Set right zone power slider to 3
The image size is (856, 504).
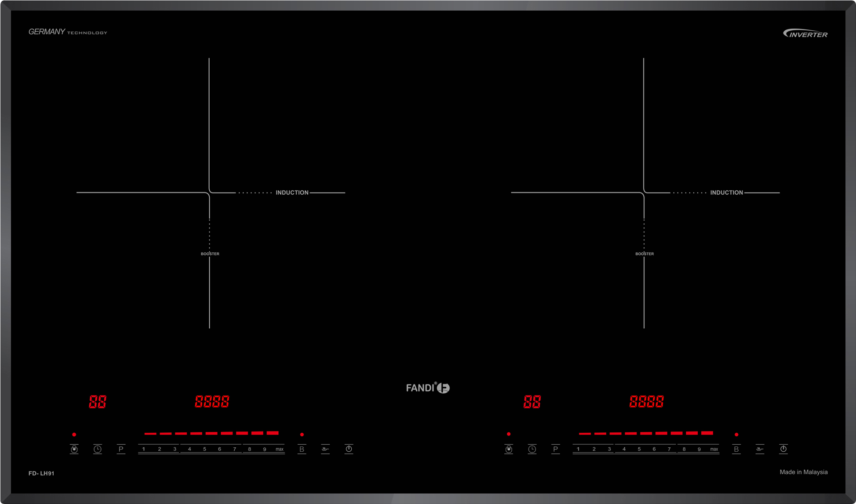pyautogui.click(x=609, y=449)
